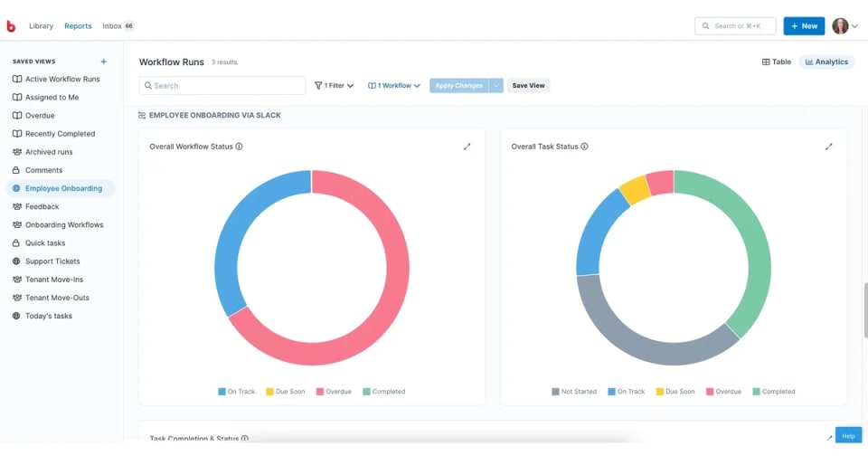Focus the global Search or ⌘+K field
The height and width of the screenshot is (456, 868).
pyautogui.click(x=735, y=26)
